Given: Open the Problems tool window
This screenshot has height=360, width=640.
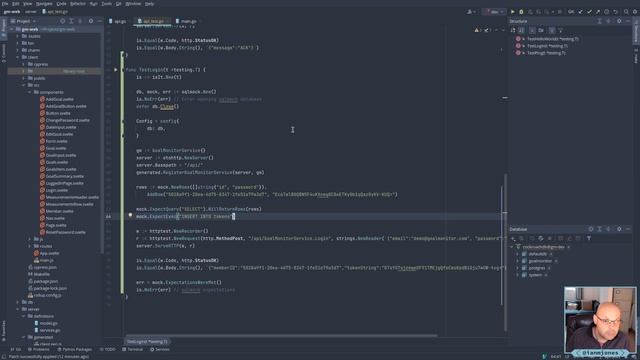Looking at the screenshot, I should click(38, 349).
